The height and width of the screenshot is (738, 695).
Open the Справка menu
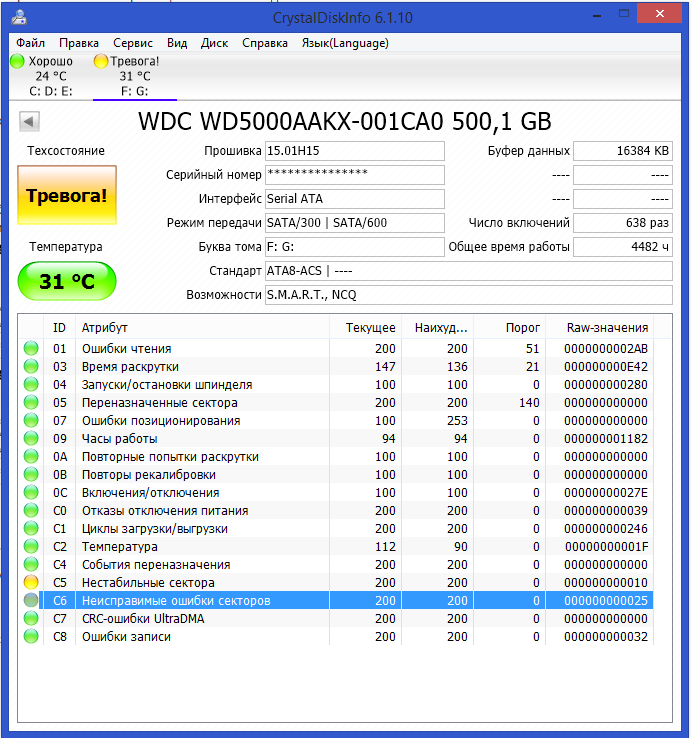(264, 43)
